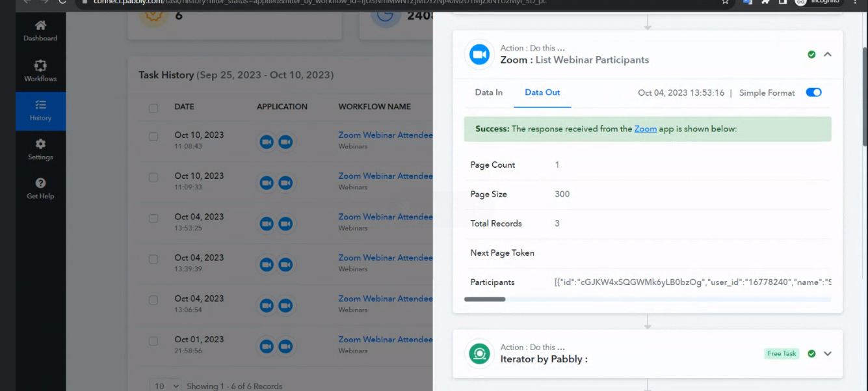Click Page Size value 300

coord(562,194)
